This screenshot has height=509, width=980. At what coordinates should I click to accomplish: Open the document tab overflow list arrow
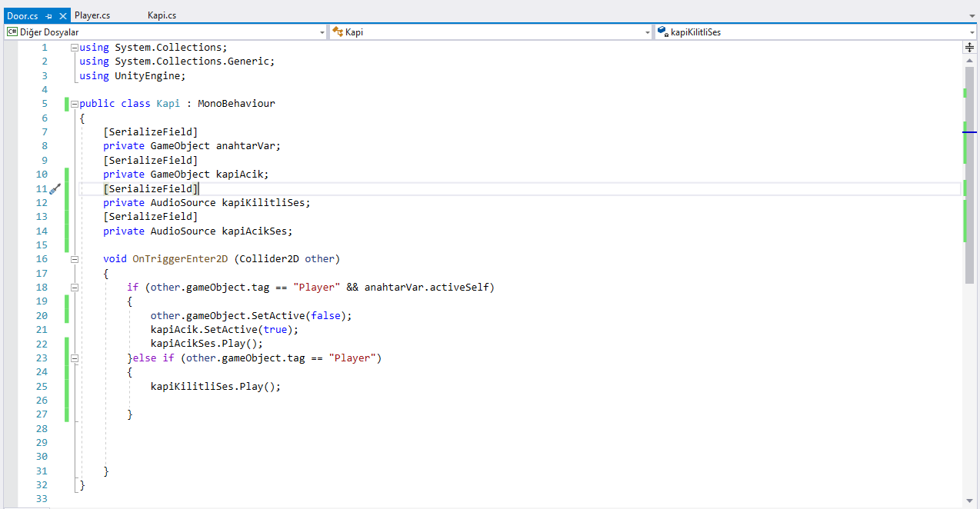pos(972,15)
